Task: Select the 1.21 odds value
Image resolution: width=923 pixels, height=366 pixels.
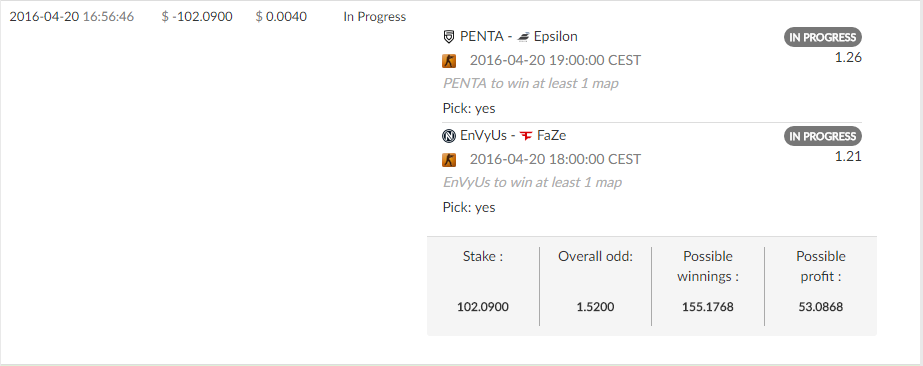Action: [x=848, y=157]
